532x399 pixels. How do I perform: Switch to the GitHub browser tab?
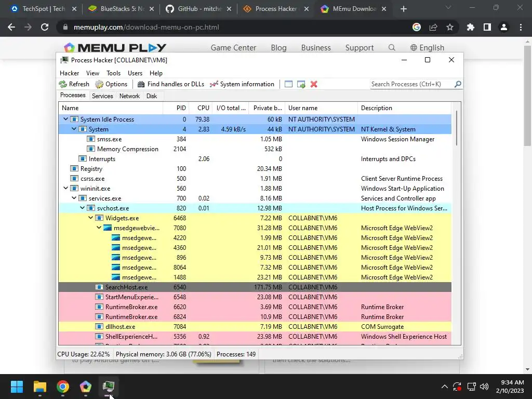[x=199, y=9]
